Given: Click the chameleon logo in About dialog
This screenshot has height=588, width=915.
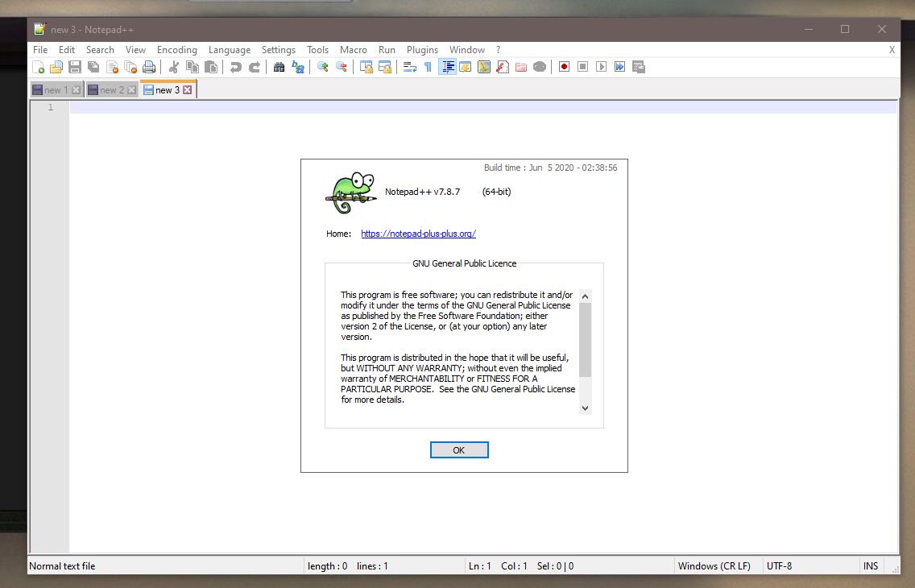Looking at the screenshot, I should pyautogui.click(x=350, y=193).
